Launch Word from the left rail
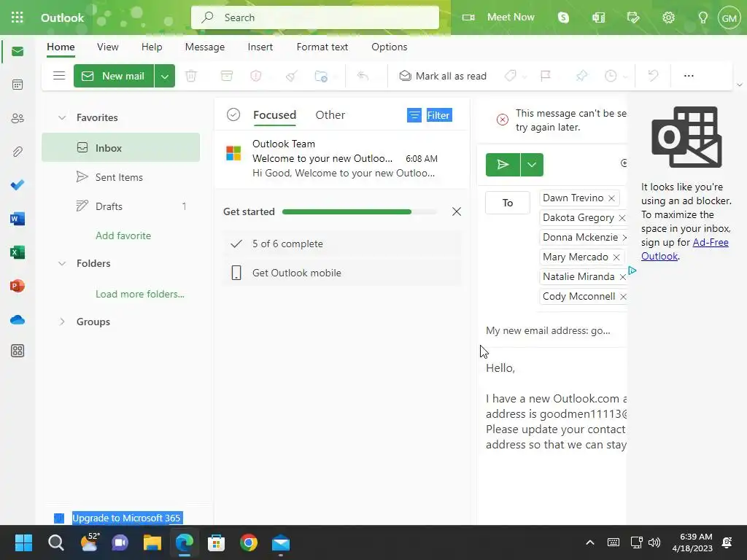747x560 pixels. click(18, 219)
